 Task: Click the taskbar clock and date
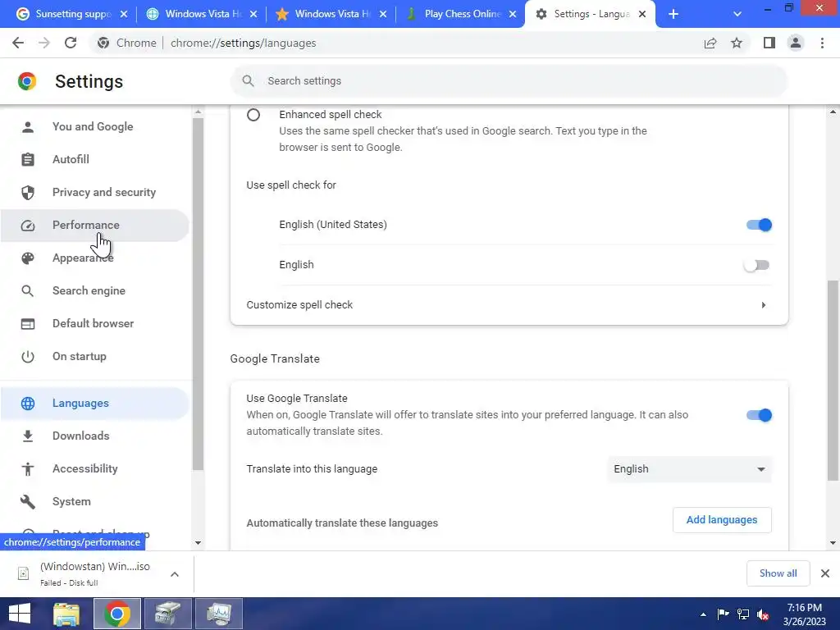coord(804,614)
